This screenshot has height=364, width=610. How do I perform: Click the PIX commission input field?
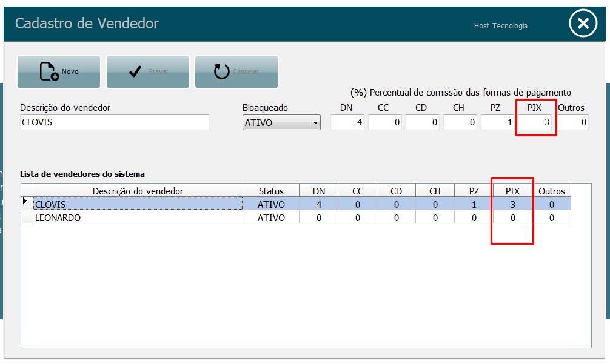(535, 123)
